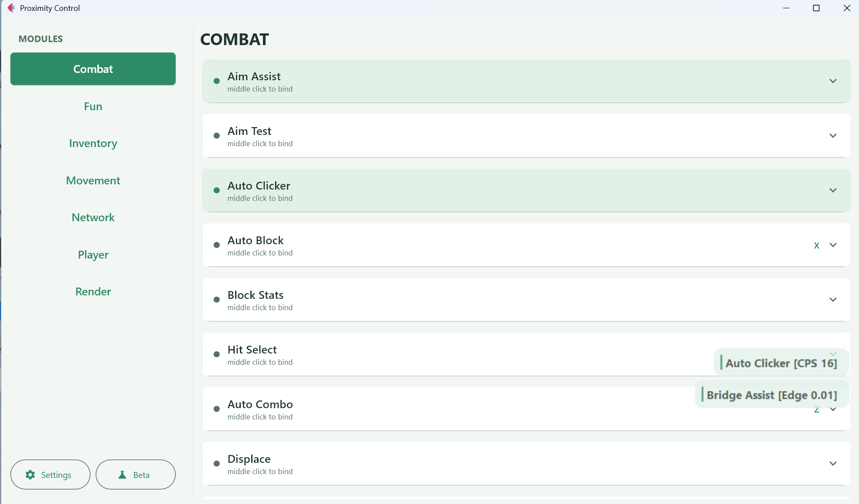
Task: Click the Settings gear icon
Action: point(30,475)
